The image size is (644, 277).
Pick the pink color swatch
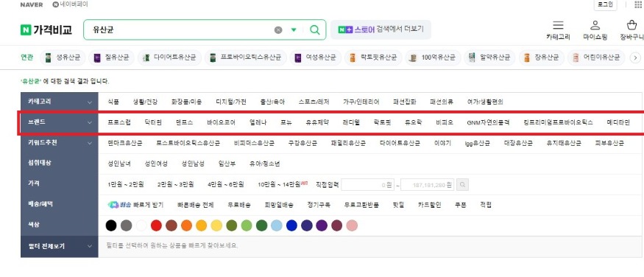(x=352, y=225)
